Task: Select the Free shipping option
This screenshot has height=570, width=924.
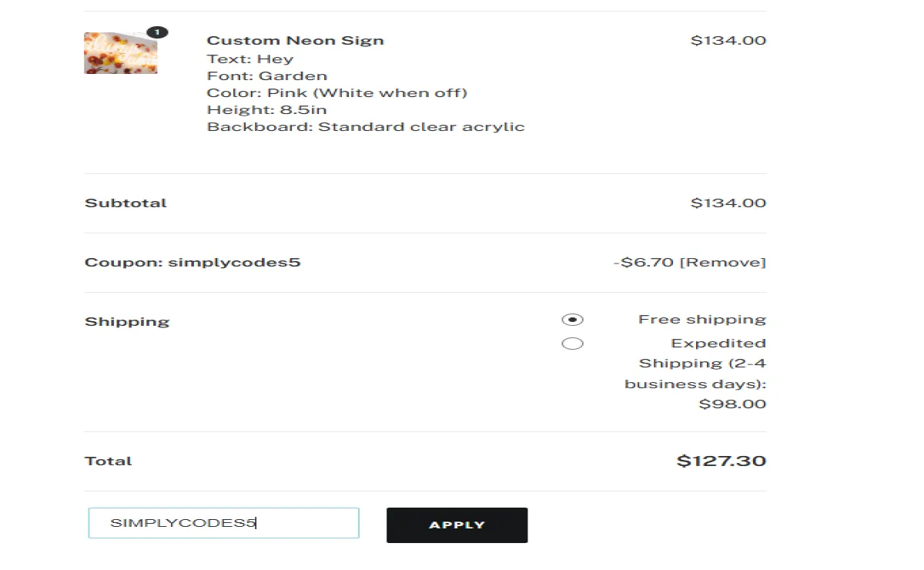Action: click(x=572, y=319)
